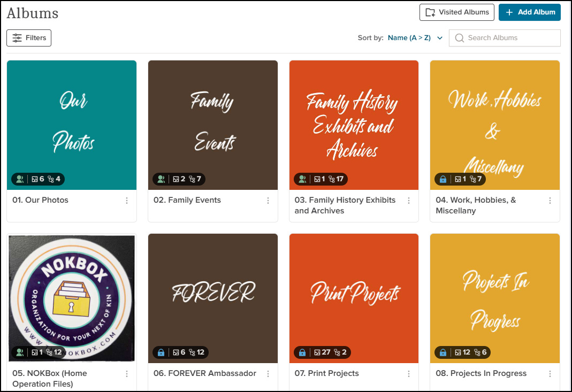Viewport: 572px width, 392px height.
Task: Click the shared people icon on Family Events
Action: click(x=161, y=179)
